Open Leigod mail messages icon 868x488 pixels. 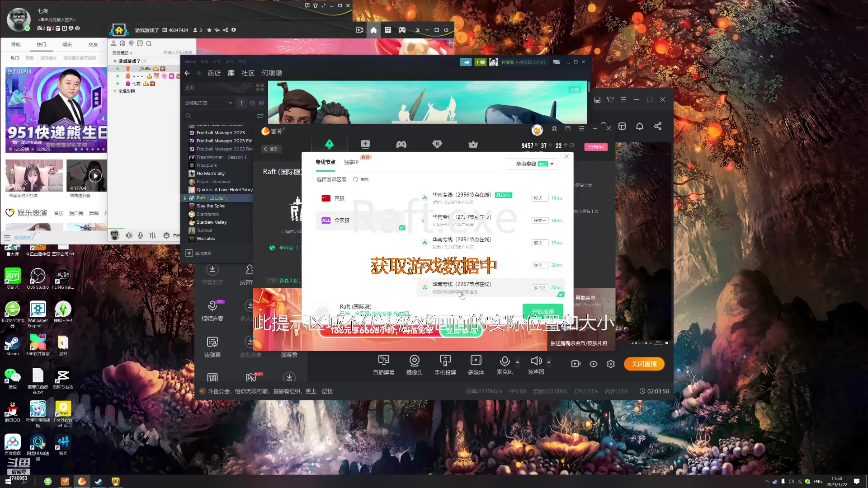coord(568,128)
